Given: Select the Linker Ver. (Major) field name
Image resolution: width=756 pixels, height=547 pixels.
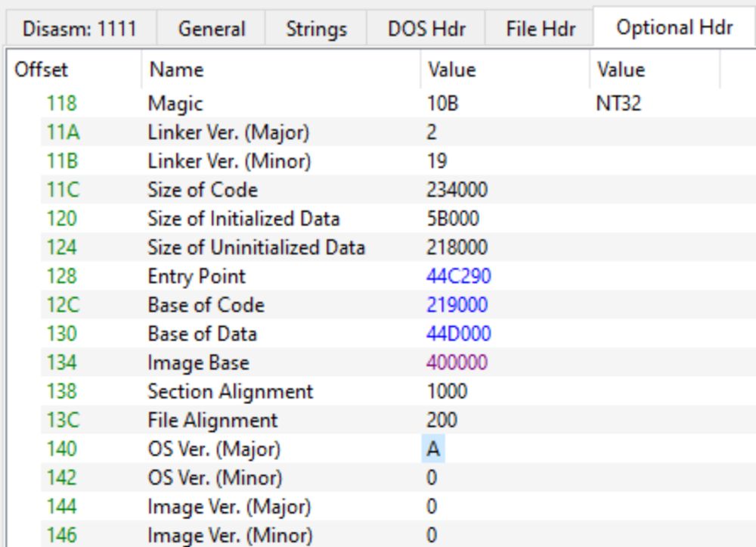Looking at the screenshot, I should coord(228,132).
